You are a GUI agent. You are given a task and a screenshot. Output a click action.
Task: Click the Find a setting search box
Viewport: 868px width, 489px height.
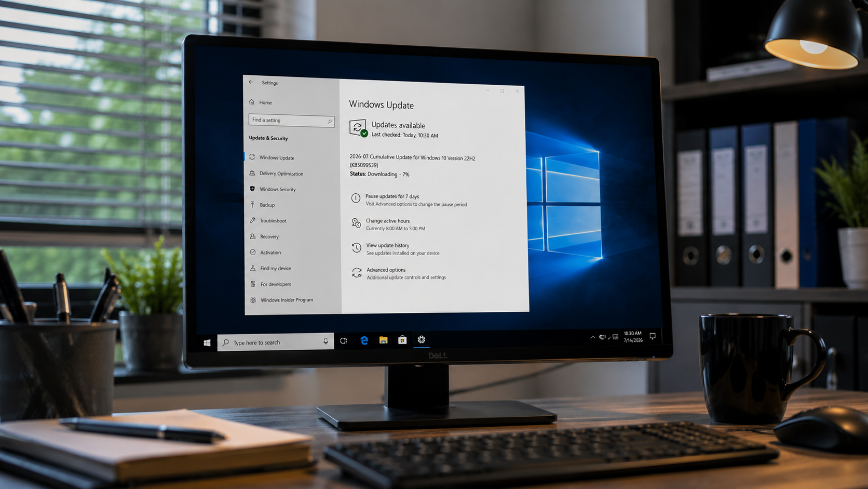[291, 121]
